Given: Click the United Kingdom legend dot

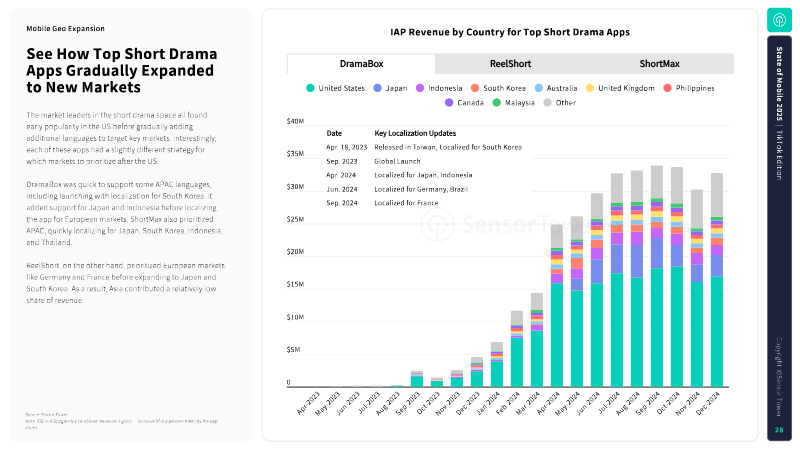Looking at the screenshot, I should click(x=590, y=88).
